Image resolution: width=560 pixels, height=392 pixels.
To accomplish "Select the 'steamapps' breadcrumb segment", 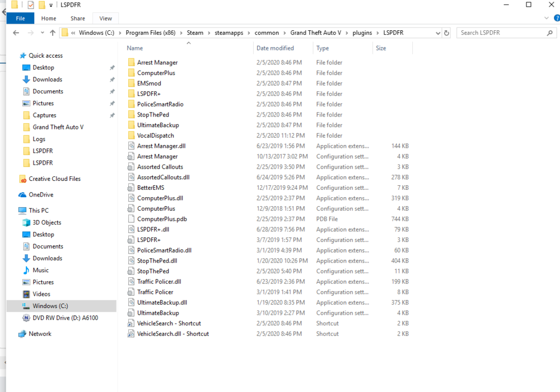I will pyautogui.click(x=229, y=33).
